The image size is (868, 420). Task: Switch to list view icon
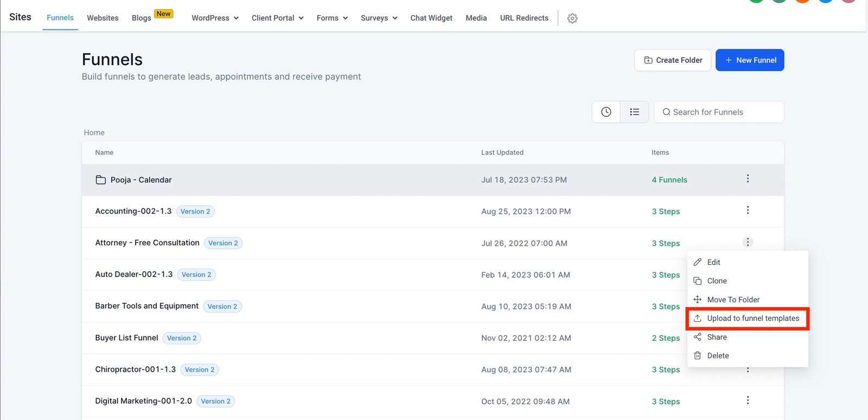634,112
